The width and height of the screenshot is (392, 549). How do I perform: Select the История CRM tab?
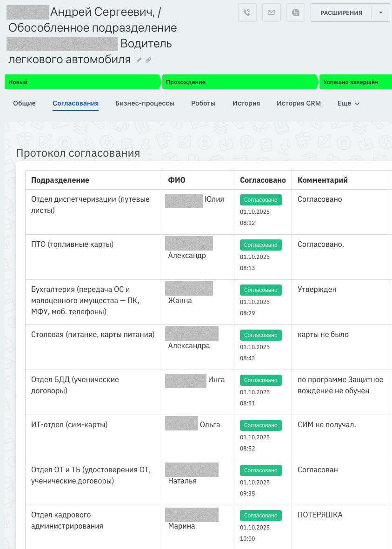[x=299, y=103]
